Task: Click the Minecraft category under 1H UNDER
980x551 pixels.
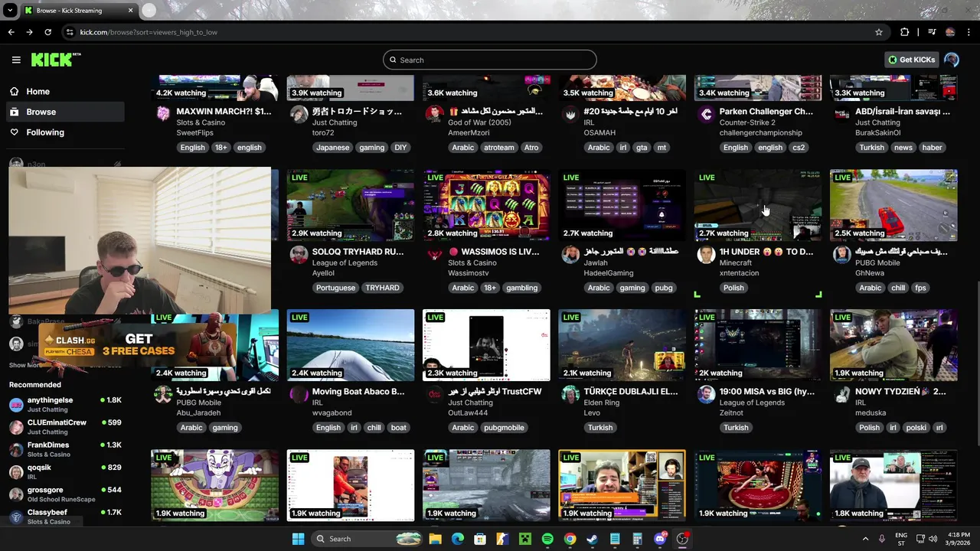Action: coord(736,262)
